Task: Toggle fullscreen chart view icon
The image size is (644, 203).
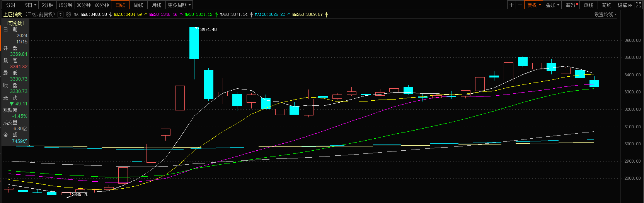Action: [638, 5]
